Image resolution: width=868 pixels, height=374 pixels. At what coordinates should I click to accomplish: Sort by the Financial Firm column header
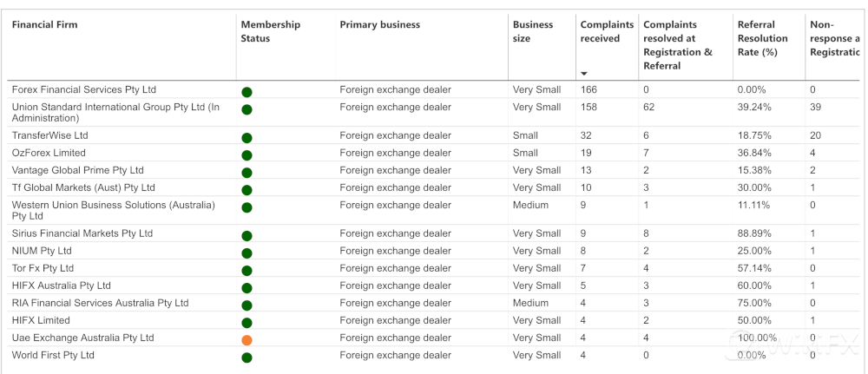(x=45, y=24)
